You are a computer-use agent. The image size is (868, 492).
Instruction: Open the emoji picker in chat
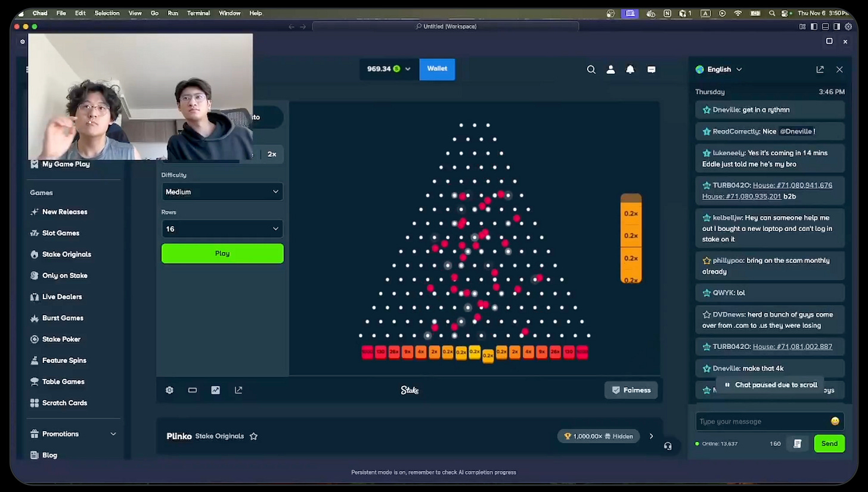pyautogui.click(x=835, y=421)
